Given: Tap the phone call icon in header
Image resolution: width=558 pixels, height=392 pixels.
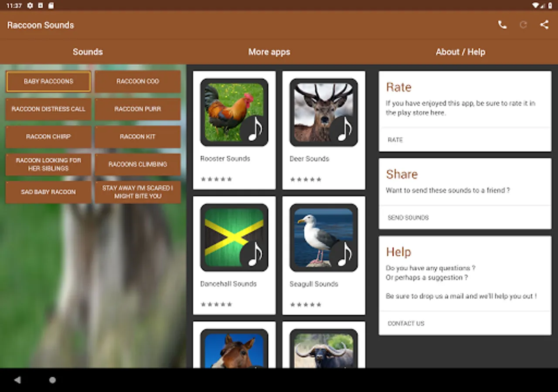Looking at the screenshot, I should (x=502, y=25).
